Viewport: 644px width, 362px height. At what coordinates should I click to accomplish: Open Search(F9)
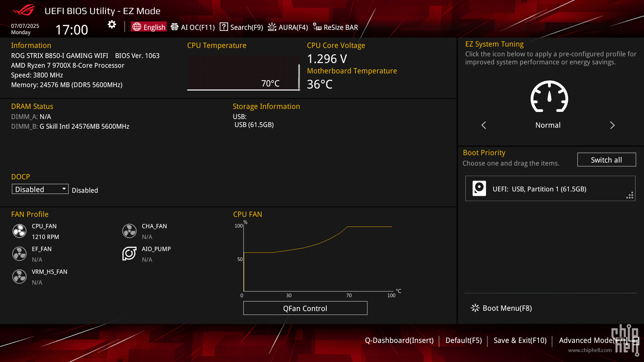[241, 27]
